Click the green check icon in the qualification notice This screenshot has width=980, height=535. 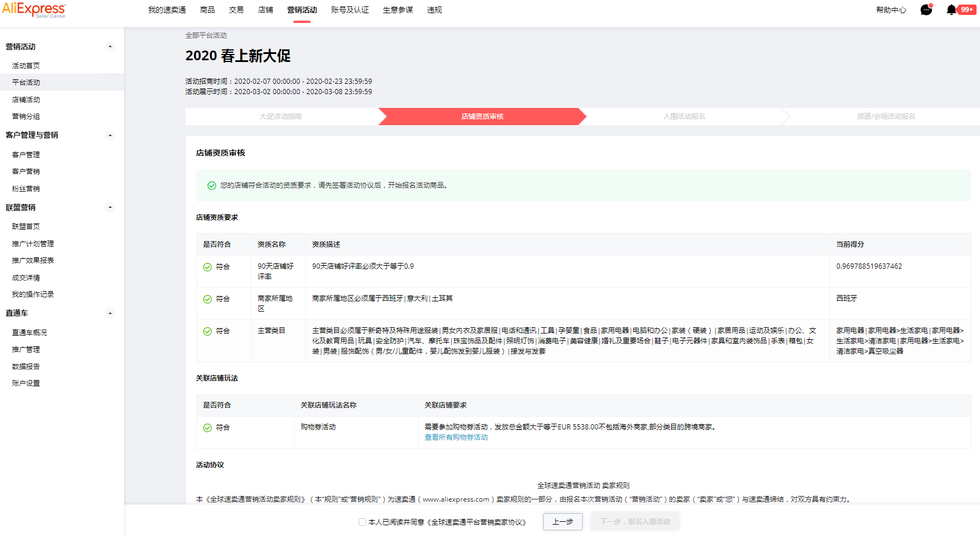pyautogui.click(x=211, y=185)
